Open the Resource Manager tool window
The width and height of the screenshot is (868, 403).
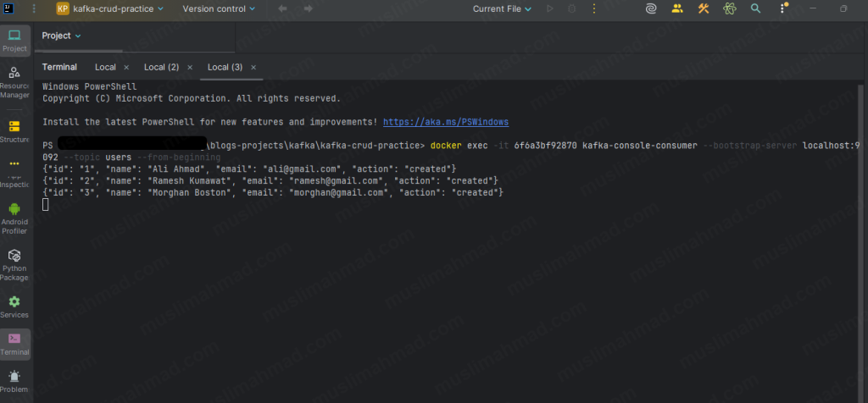pyautogui.click(x=14, y=82)
